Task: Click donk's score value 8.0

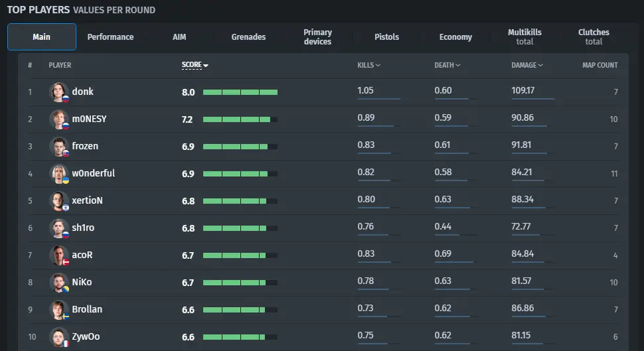Action: pos(188,92)
